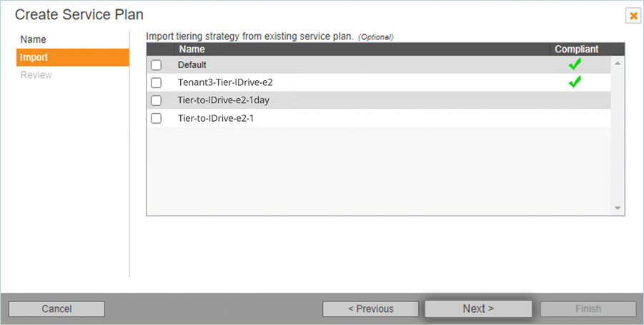Click the compliant checkmark for Tenant3-Tier-IDrive-e2
644x325 pixels.
(x=575, y=82)
